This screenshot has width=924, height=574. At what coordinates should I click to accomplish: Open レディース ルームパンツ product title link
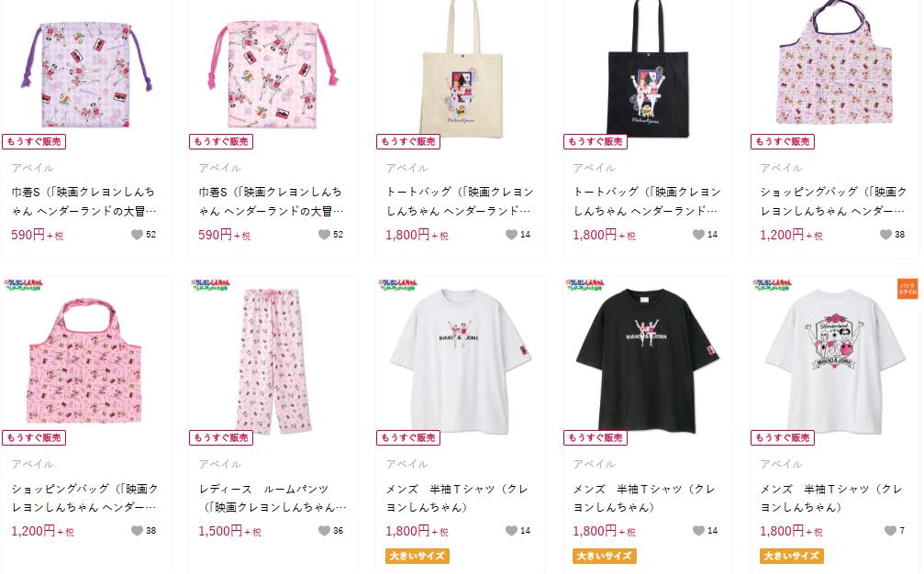tap(273, 498)
